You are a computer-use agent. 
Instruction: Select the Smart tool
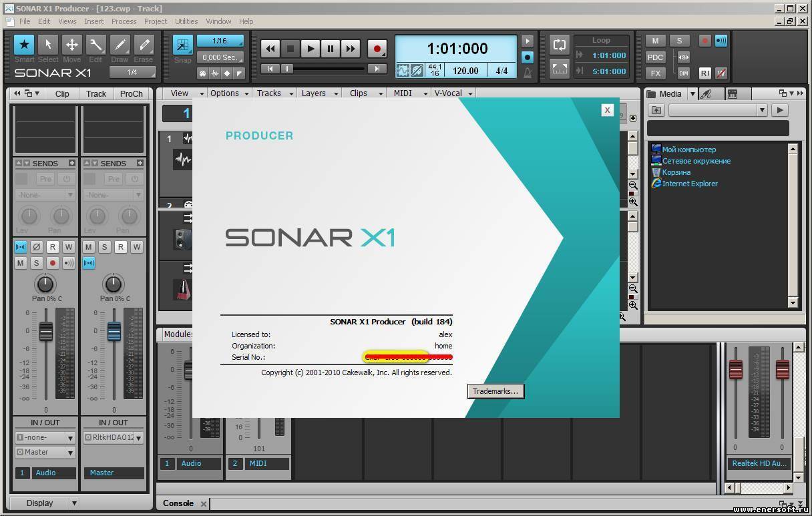pos(25,45)
